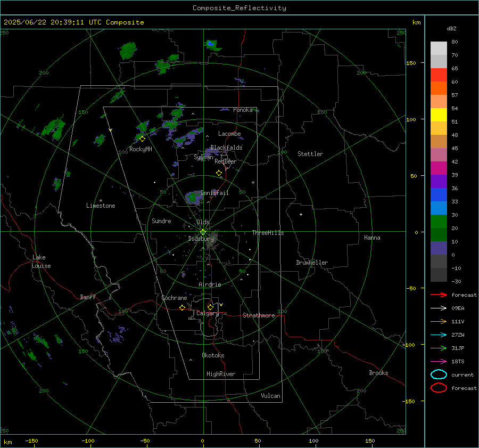This screenshot has width=479, height=448.
Task: Click the white plus marker west of Hanna
Action: (x=301, y=214)
